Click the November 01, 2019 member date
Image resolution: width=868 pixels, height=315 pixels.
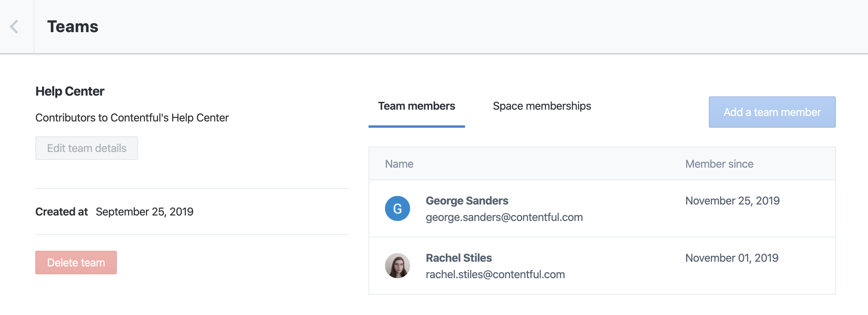(x=732, y=258)
